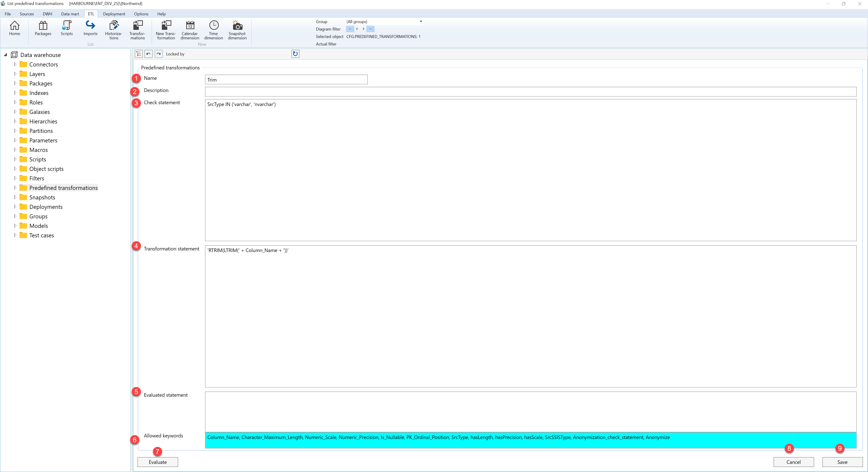The width and height of the screenshot is (868, 472).
Task: Jump to first diagram filter (double left arrows)
Action: pyautogui.click(x=350, y=29)
